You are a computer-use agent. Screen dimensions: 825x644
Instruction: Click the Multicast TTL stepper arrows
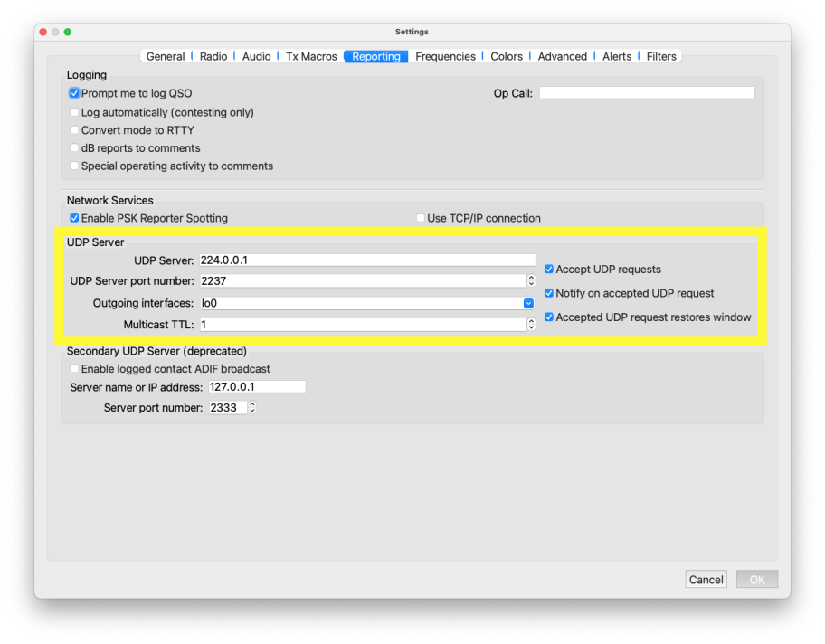[x=531, y=325]
